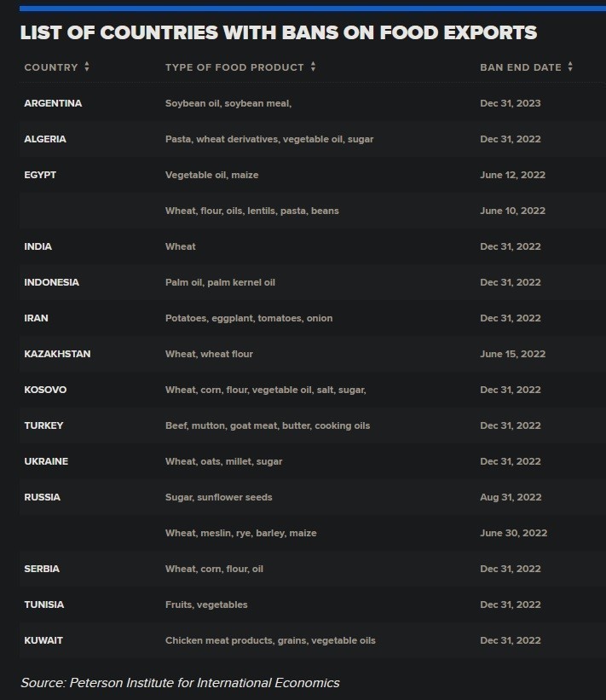Image resolution: width=606 pixels, height=700 pixels.
Task: Click sort arrows beside Type of Food Product
Action: coord(313,67)
